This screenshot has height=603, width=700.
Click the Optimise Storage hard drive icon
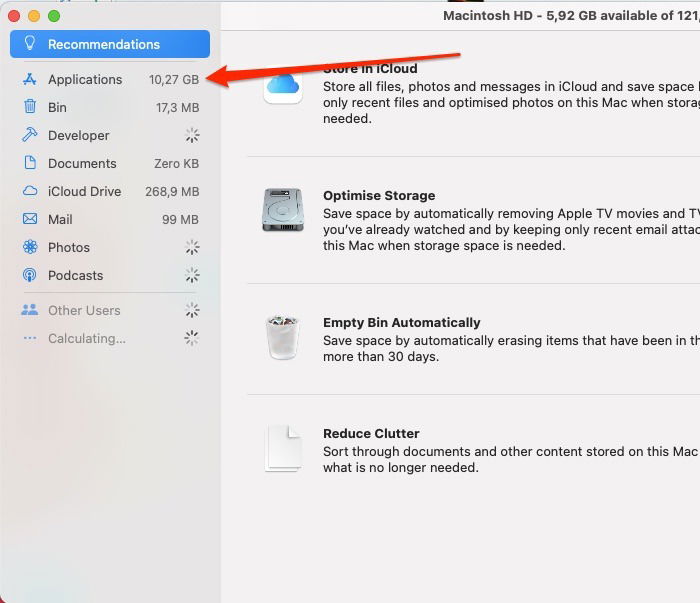pyautogui.click(x=283, y=210)
